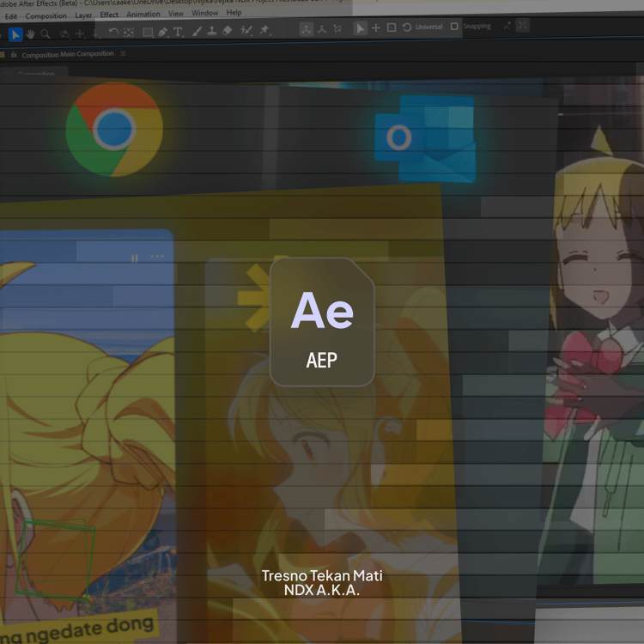Screen dimensions: 644x644
Task: Open the Effect menu
Action: [109, 15]
